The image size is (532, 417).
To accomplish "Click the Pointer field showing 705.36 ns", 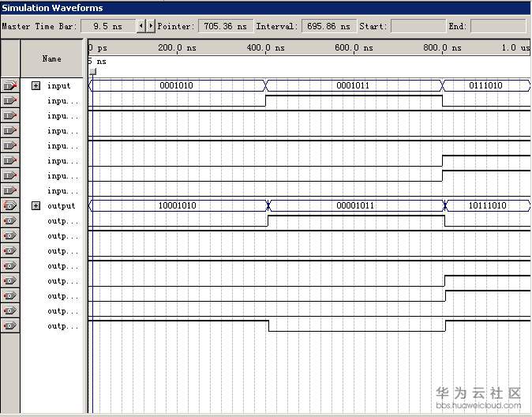I will pyautogui.click(x=225, y=26).
